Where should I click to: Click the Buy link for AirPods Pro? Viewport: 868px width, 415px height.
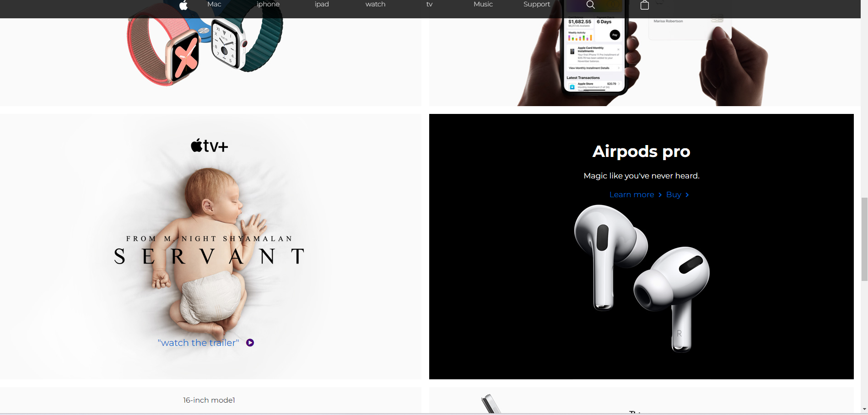point(674,195)
